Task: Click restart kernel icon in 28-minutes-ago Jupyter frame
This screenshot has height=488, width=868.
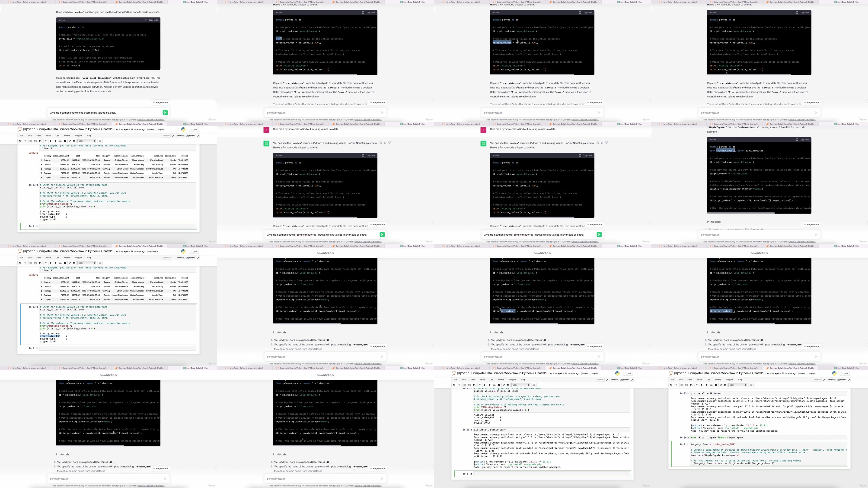Action: [70, 263]
